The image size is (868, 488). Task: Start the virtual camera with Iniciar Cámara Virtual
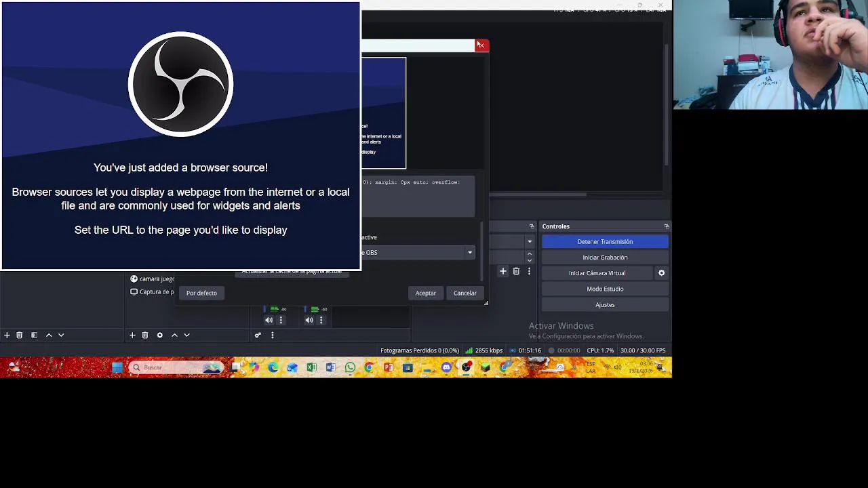coord(597,273)
